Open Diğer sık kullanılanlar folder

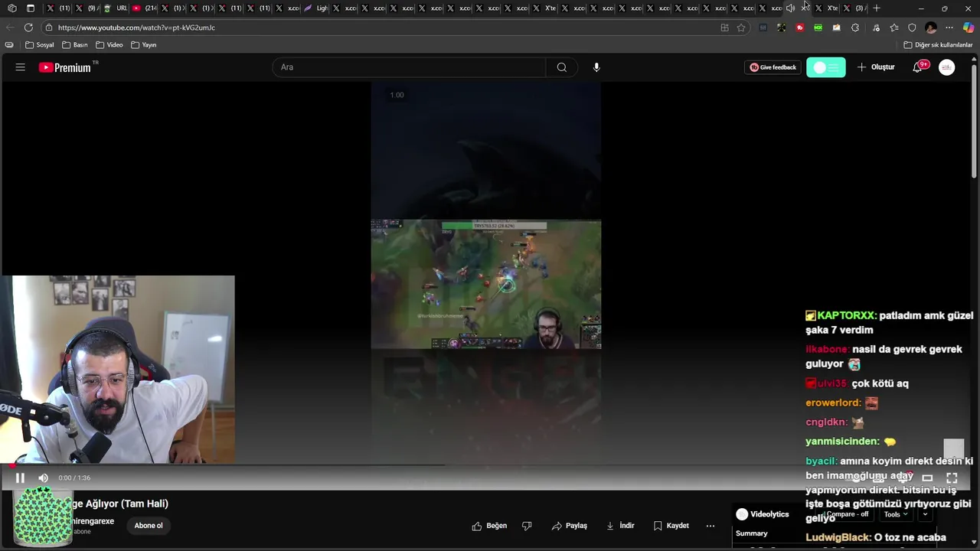[938, 45]
